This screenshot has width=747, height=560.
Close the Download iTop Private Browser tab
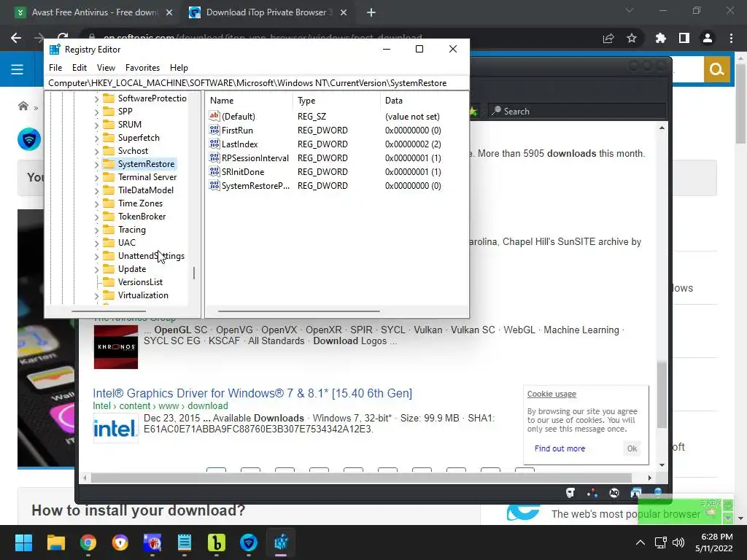tap(344, 13)
